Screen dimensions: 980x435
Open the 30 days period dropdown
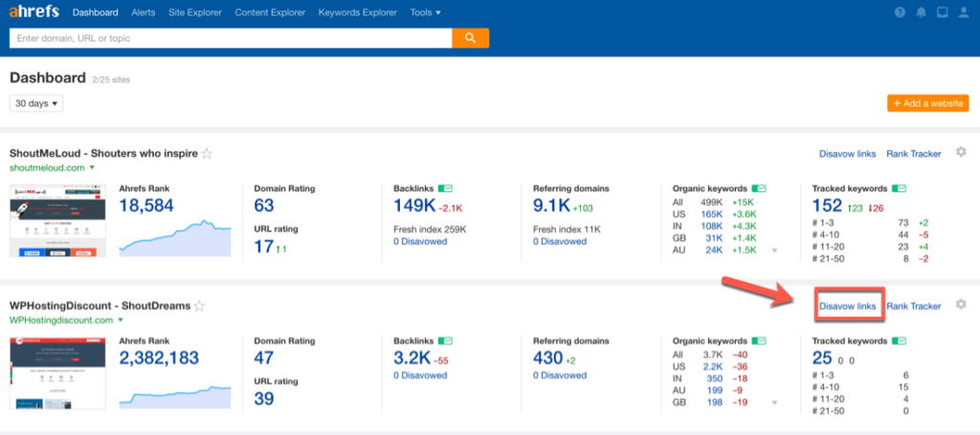[x=36, y=103]
